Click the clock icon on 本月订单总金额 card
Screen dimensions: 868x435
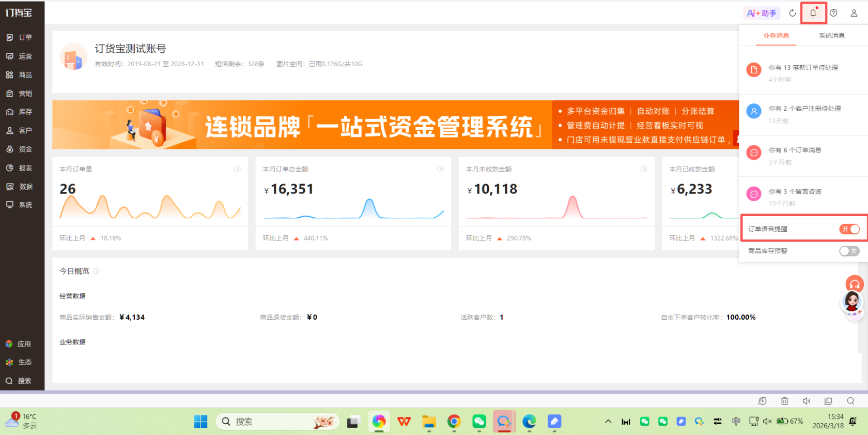440,169
